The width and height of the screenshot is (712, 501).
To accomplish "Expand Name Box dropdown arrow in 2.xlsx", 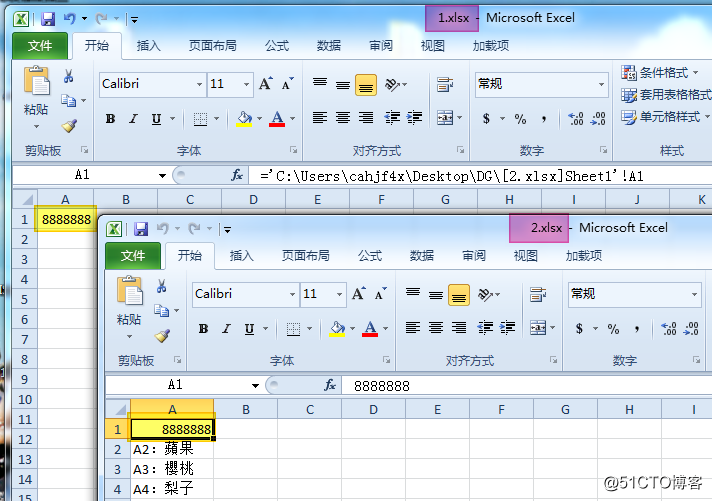I will (x=255, y=386).
